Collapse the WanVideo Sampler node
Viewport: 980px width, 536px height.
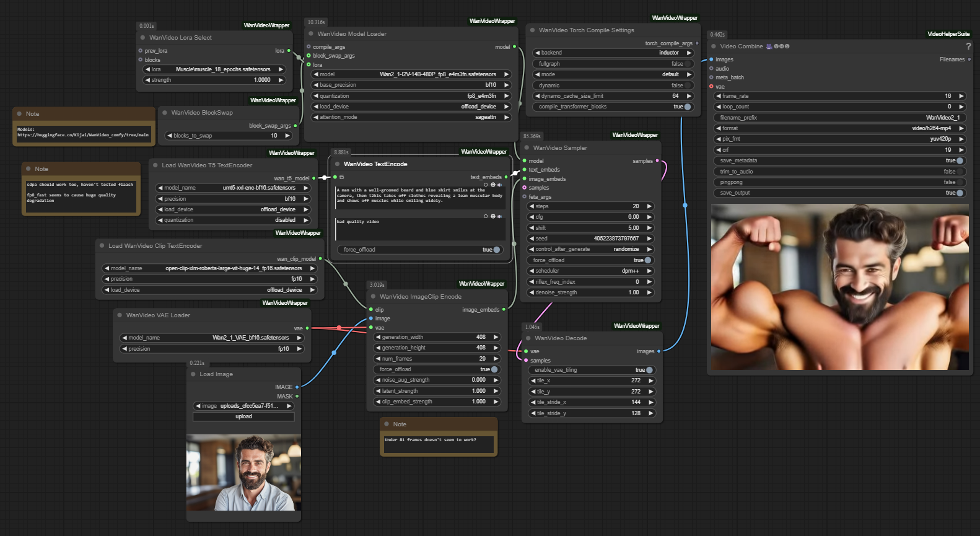[527, 148]
